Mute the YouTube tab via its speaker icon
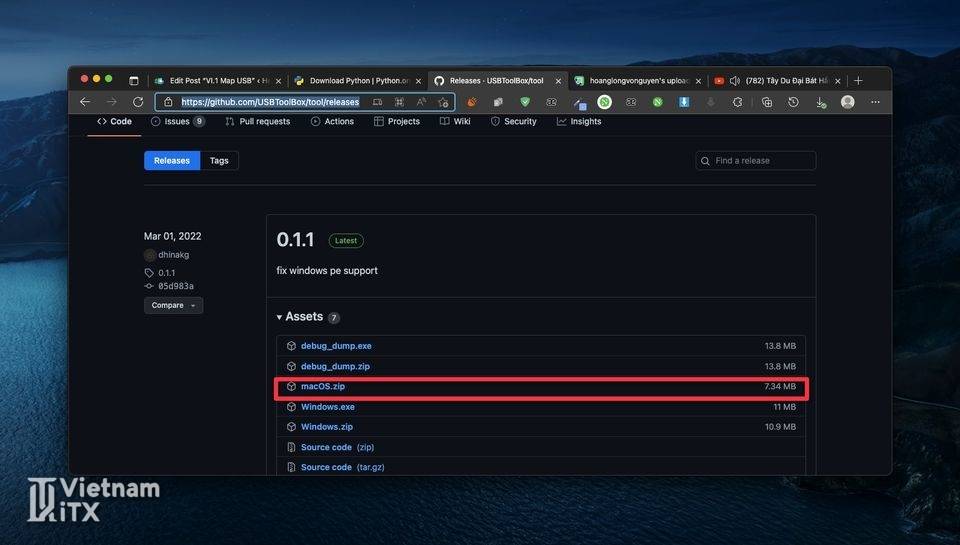Screen dimensions: 960x545 point(735,81)
